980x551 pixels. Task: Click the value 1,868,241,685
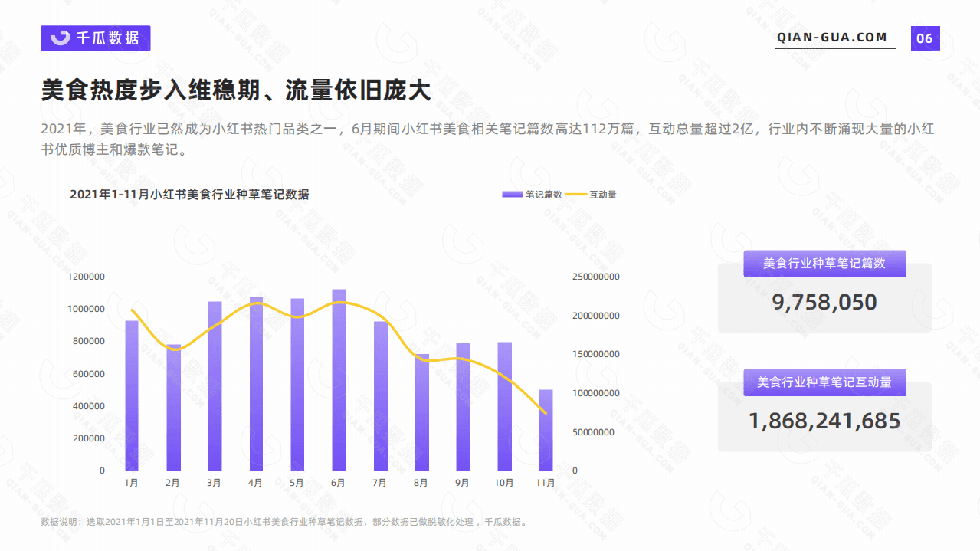[x=824, y=421]
